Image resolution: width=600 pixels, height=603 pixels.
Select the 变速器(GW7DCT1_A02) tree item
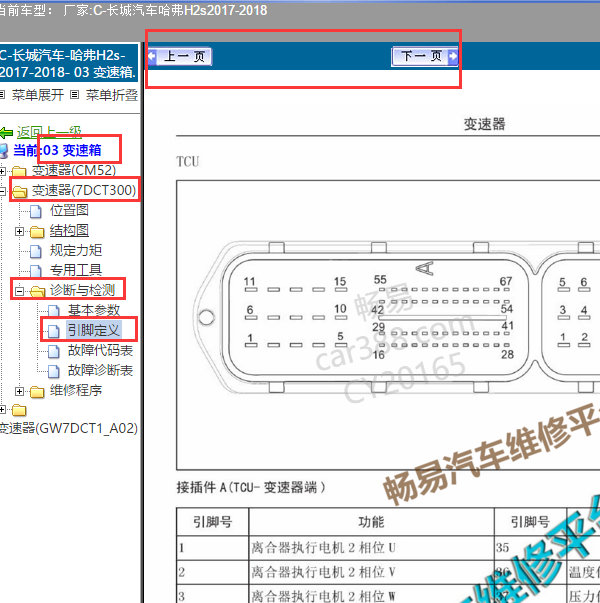(68, 428)
